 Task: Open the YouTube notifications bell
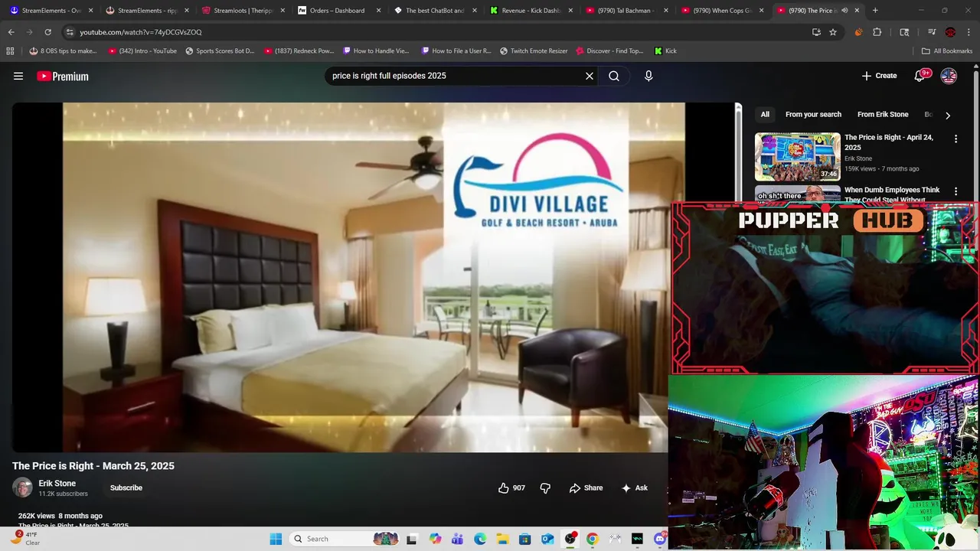(x=921, y=76)
